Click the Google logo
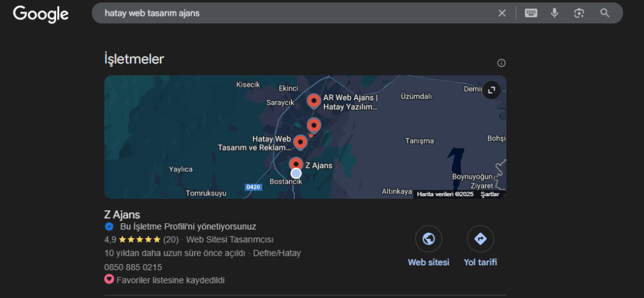 coord(41,14)
